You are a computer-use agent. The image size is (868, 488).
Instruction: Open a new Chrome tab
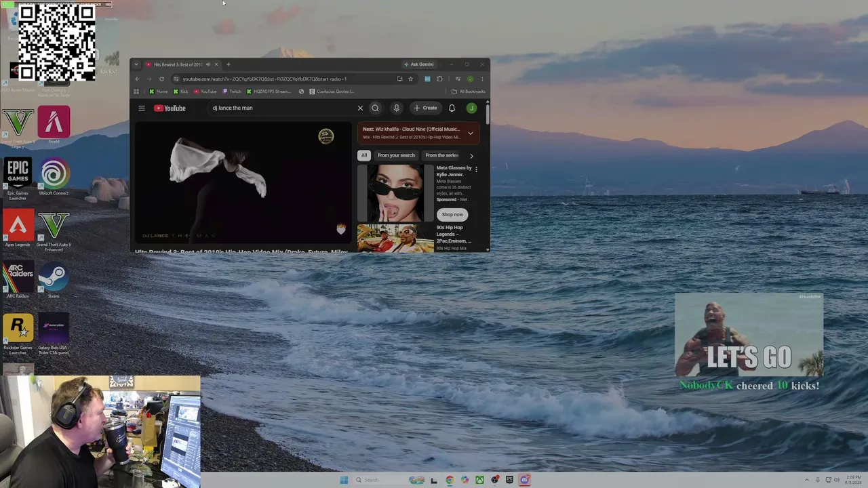(x=228, y=64)
